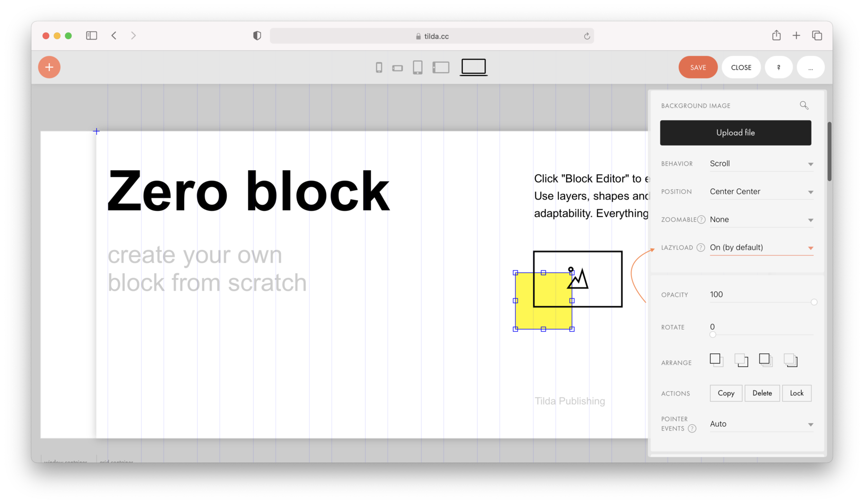
Task: Open the editor help button near Close
Action: point(779,67)
